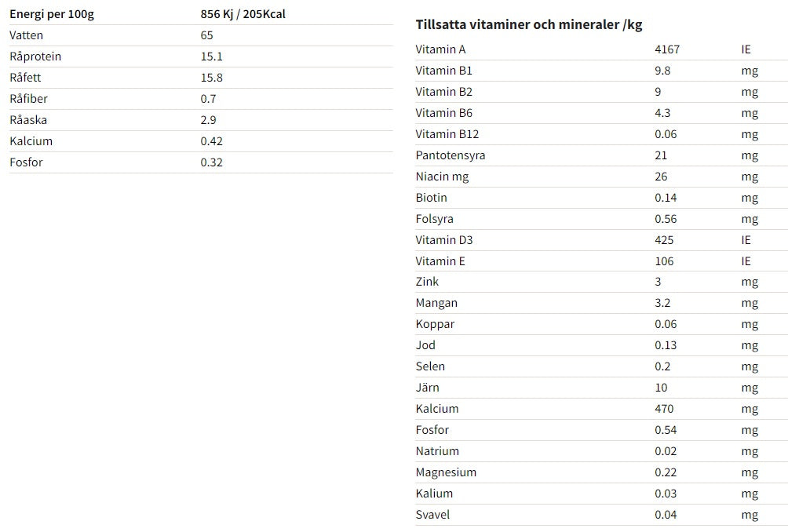This screenshot has width=788, height=532.
Task: Click the "Biotin" row label
Action: coord(431,198)
